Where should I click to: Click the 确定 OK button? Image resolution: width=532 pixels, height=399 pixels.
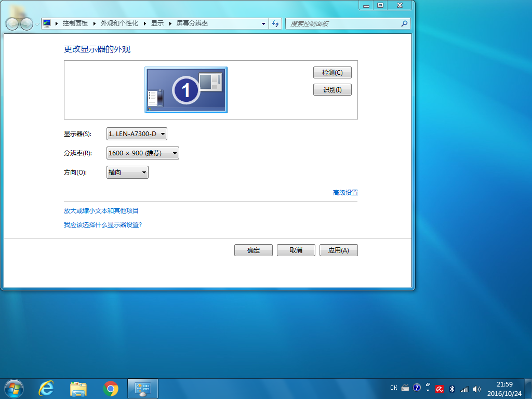(x=254, y=250)
